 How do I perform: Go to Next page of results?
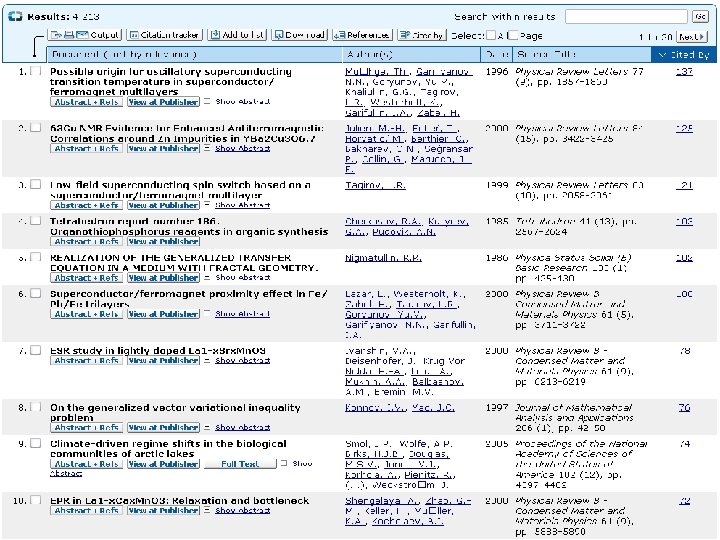pyautogui.click(x=691, y=36)
